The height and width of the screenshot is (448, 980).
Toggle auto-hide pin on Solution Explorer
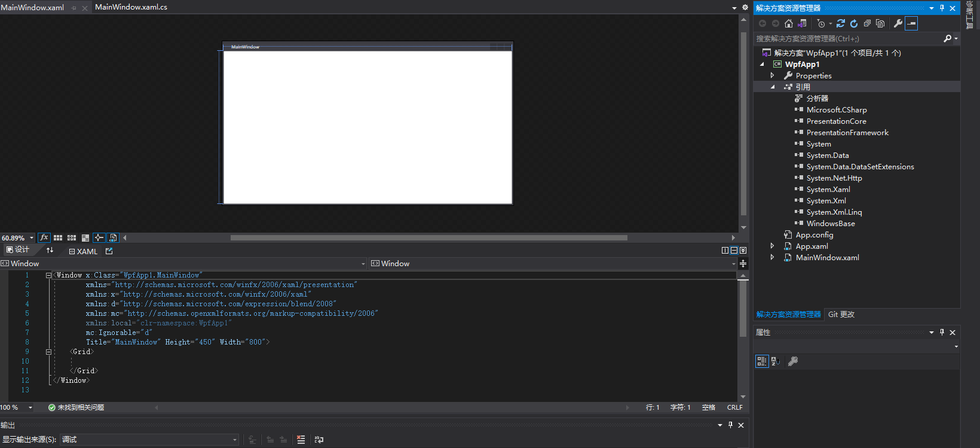[942, 8]
